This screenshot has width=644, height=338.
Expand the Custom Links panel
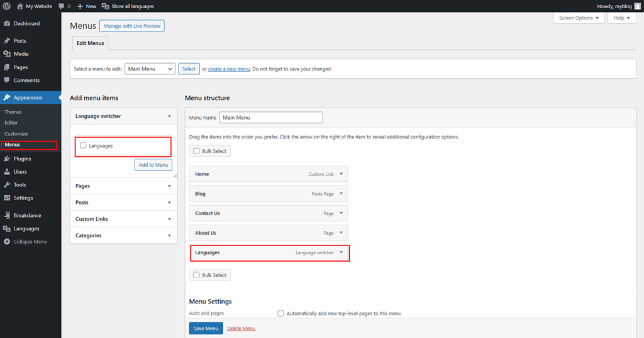pyautogui.click(x=169, y=219)
